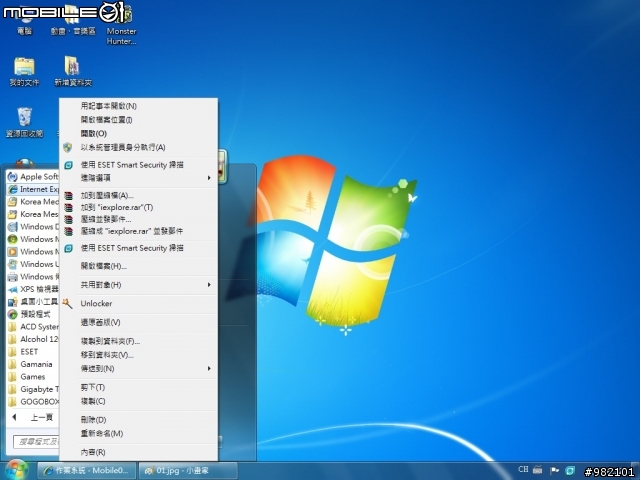Open the 傳送到(N) submenu
640x480 pixels.
coord(139,369)
